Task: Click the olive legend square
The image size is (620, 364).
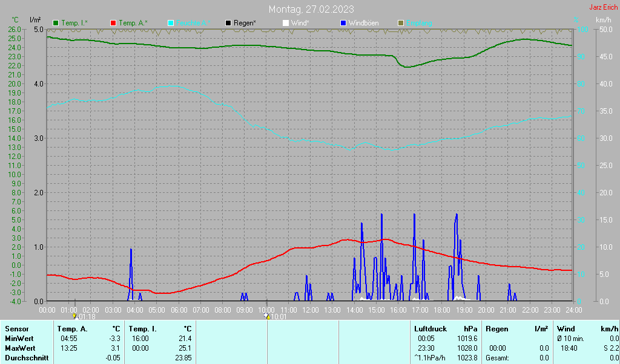Action: click(x=400, y=23)
